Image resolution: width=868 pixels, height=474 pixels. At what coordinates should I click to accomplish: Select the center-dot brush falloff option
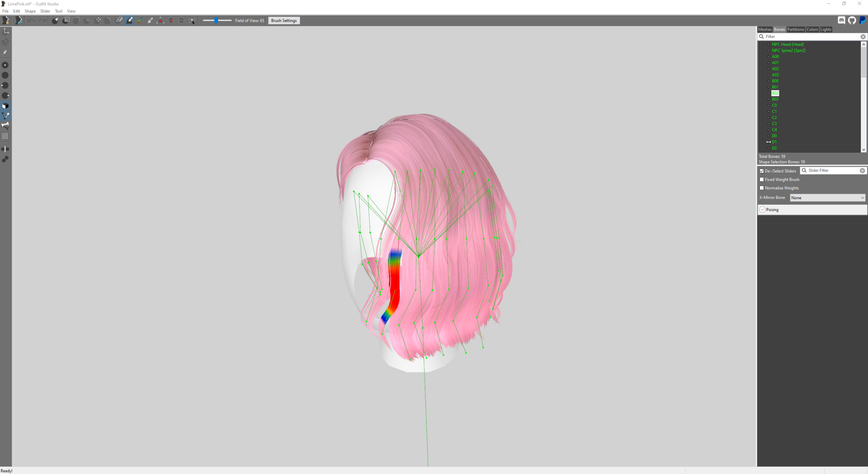[5, 65]
